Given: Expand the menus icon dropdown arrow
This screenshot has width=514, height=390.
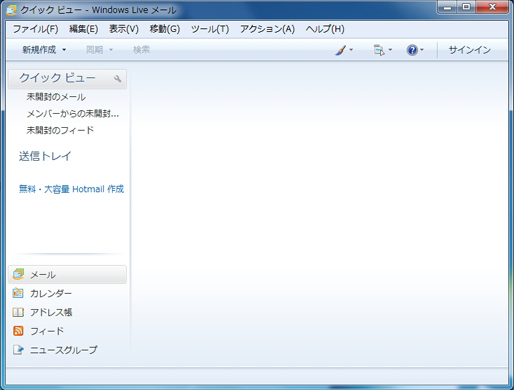Looking at the screenshot, I should click(x=390, y=50).
